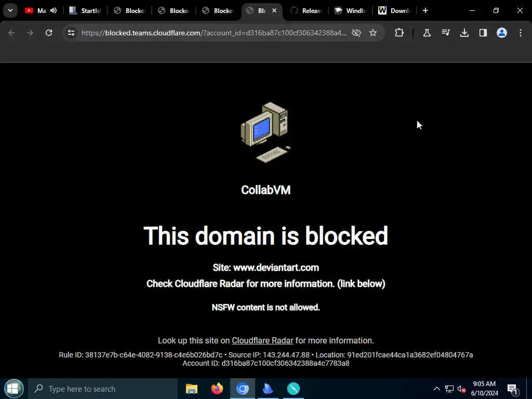Open Chrome three-dot menu

[521, 33]
